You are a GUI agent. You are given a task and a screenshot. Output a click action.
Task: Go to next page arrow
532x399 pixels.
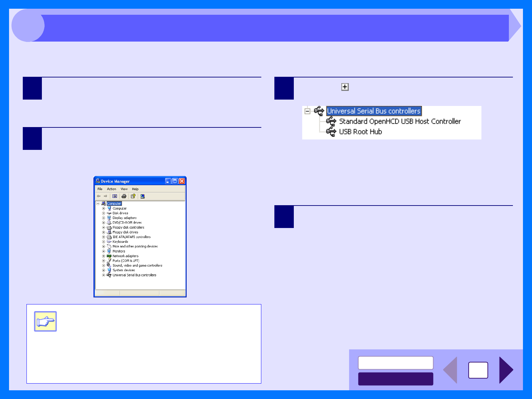[506, 370]
